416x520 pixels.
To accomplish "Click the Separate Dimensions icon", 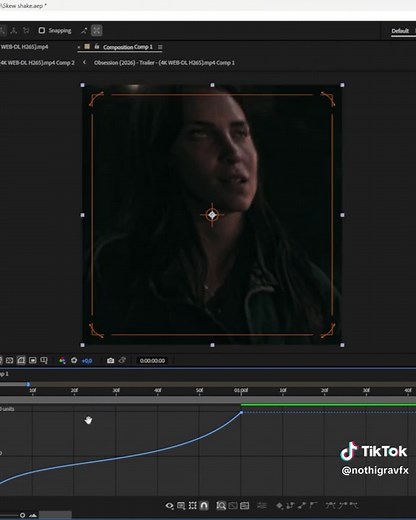I will point(262,506).
